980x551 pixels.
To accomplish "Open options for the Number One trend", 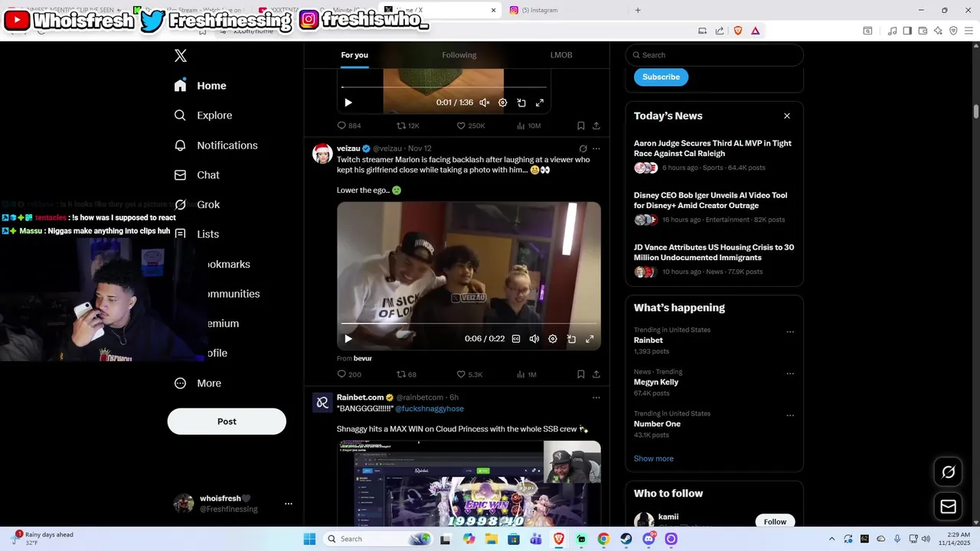I will (790, 416).
